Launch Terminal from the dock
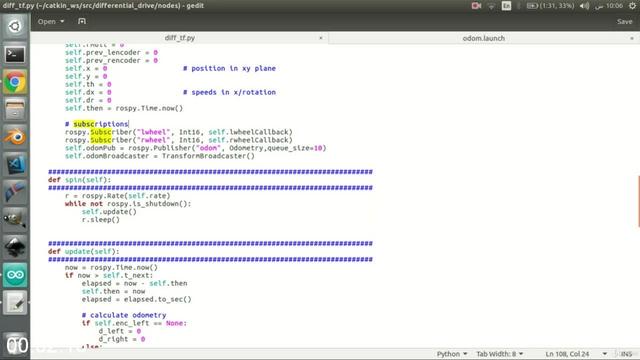640x360 pixels. [15, 54]
